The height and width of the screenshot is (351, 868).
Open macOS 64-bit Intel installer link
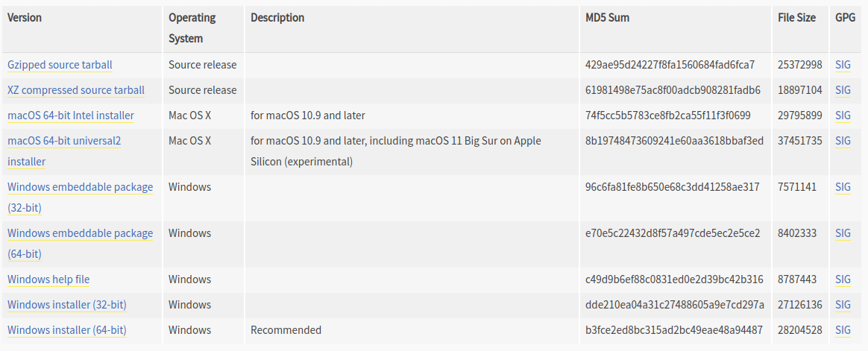point(71,116)
